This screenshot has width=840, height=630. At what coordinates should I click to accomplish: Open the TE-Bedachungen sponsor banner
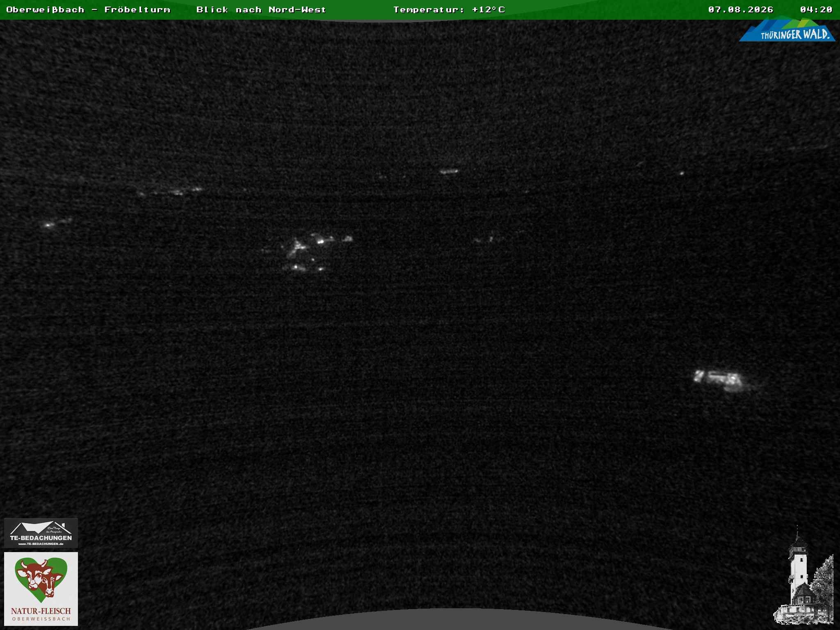click(41, 533)
